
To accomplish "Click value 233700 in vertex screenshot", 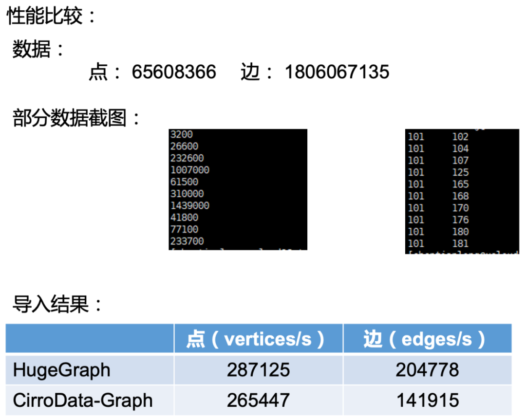I will 187,241.
